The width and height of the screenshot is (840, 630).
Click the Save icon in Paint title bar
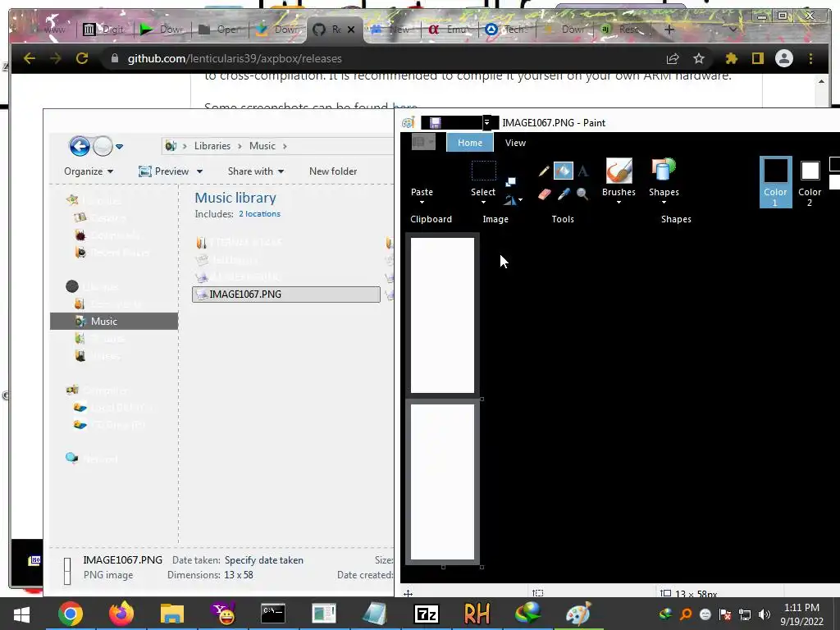(435, 123)
